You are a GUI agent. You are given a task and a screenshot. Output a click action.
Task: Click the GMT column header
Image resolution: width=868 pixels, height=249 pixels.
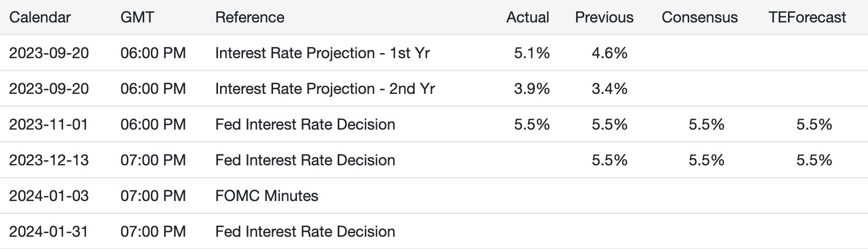[137, 17]
